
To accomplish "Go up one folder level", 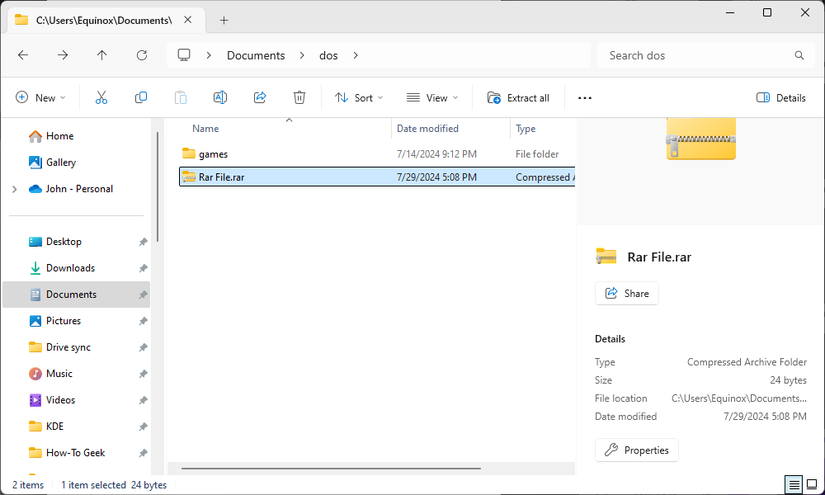I will coord(102,56).
